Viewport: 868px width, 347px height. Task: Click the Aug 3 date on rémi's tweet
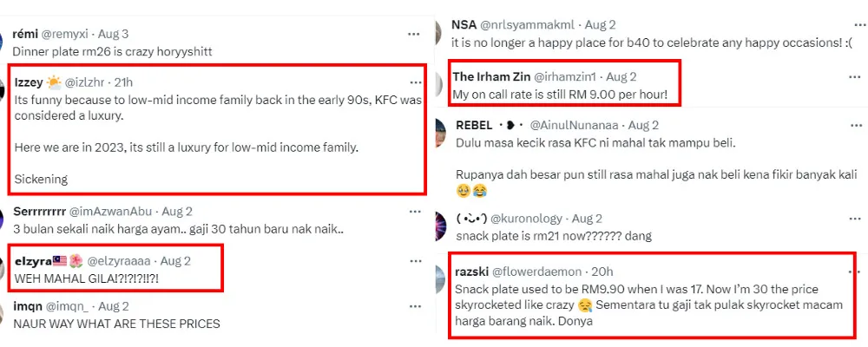tap(112, 34)
